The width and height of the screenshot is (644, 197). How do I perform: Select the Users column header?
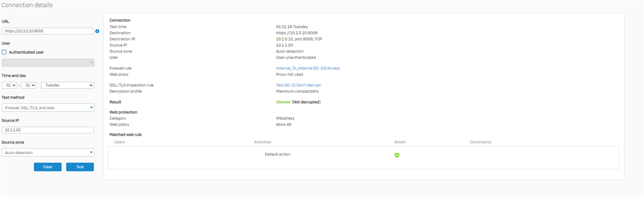[120, 142]
